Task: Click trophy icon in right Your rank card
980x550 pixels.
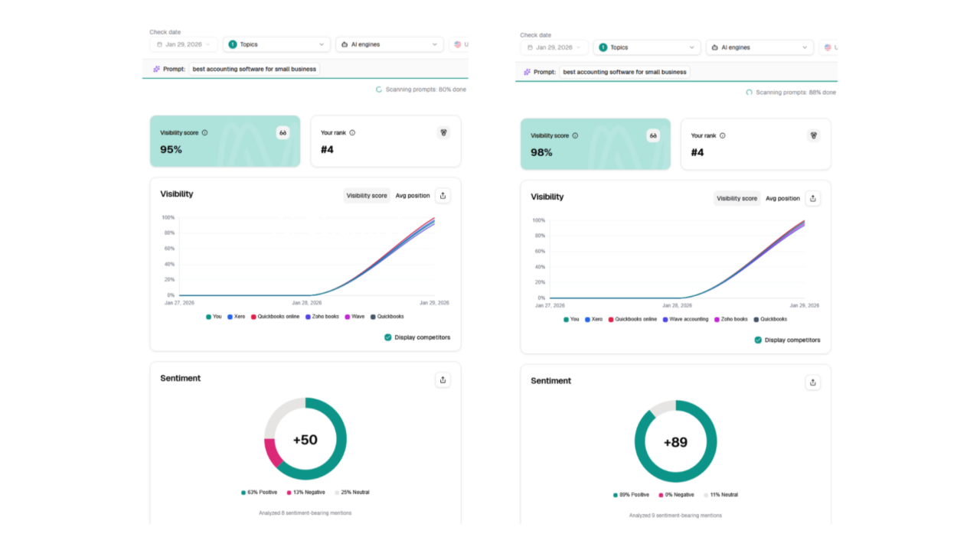Action: coord(814,135)
